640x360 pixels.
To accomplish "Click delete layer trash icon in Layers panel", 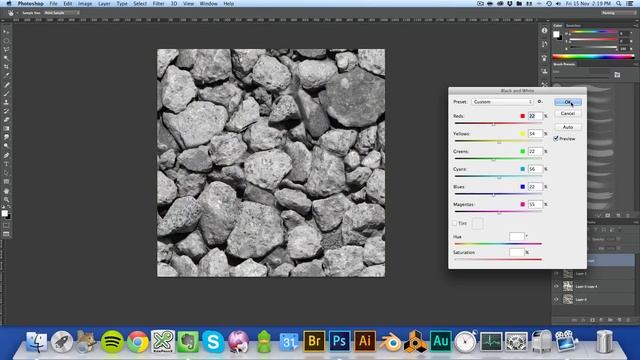I will click(x=629, y=320).
